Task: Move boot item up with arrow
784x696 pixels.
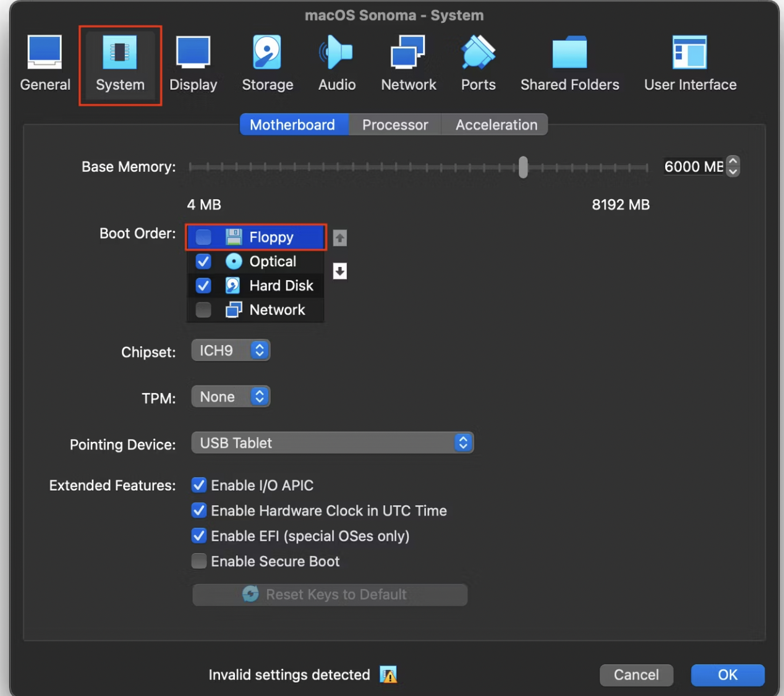Action: (339, 238)
